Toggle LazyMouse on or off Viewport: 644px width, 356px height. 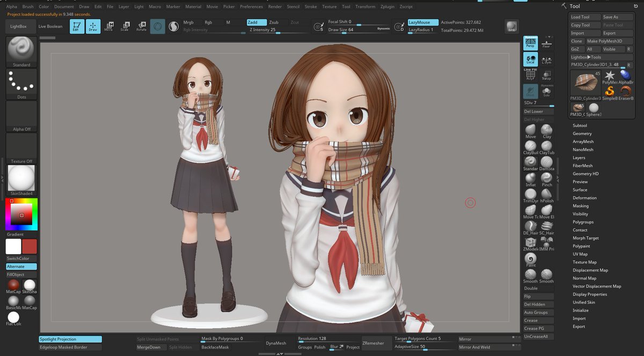[x=422, y=23]
